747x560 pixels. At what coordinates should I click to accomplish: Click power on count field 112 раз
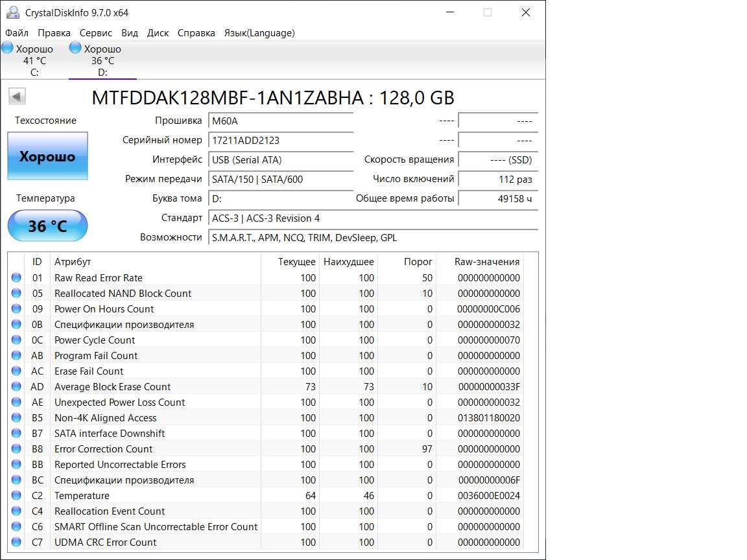pyautogui.click(x=498, y=180)
